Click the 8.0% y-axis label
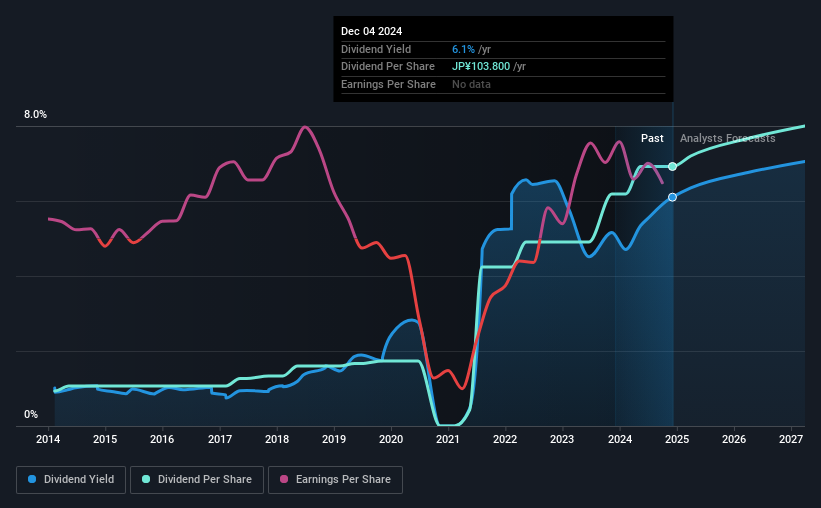 (35, 115)
